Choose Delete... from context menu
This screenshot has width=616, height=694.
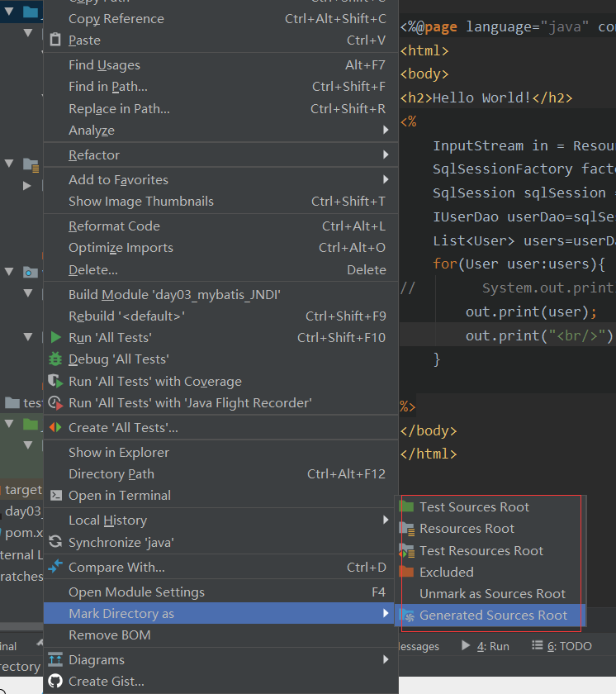(221, 270)
